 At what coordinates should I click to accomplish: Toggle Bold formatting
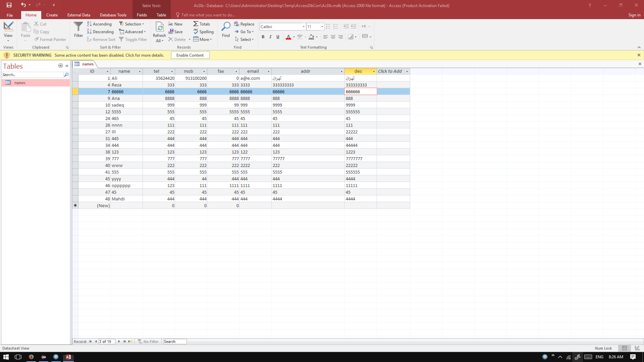tap(263, 37)
